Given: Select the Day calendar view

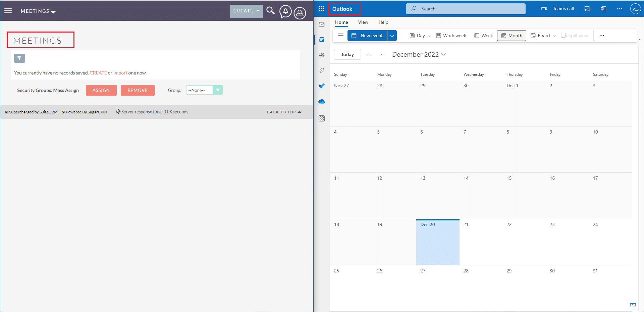Looking at the screenshot, I should click(x=417, y=36).
